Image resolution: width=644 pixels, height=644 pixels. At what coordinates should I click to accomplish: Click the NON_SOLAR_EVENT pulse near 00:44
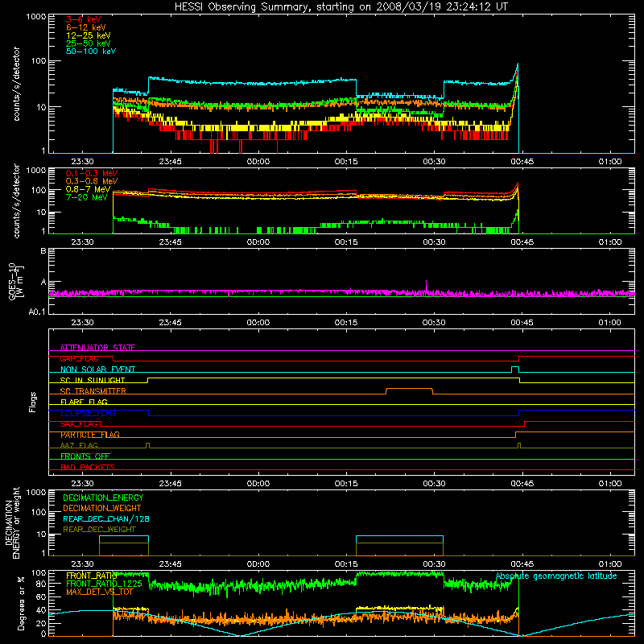515,367
